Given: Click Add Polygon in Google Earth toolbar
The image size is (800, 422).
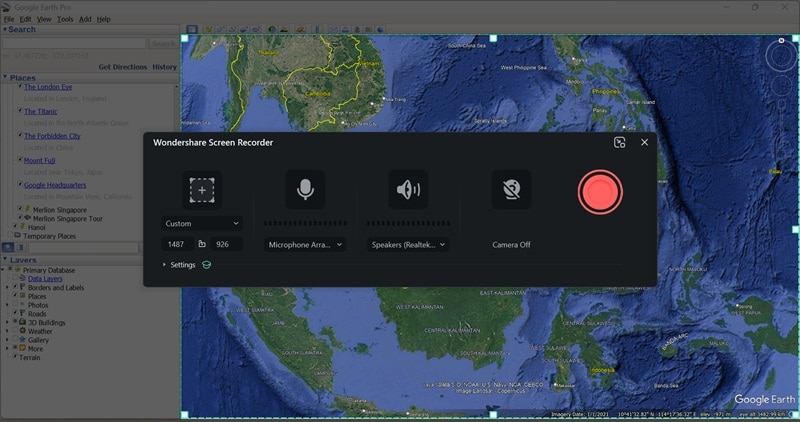Looking at the screenshot, I should (x=220, y=30).
